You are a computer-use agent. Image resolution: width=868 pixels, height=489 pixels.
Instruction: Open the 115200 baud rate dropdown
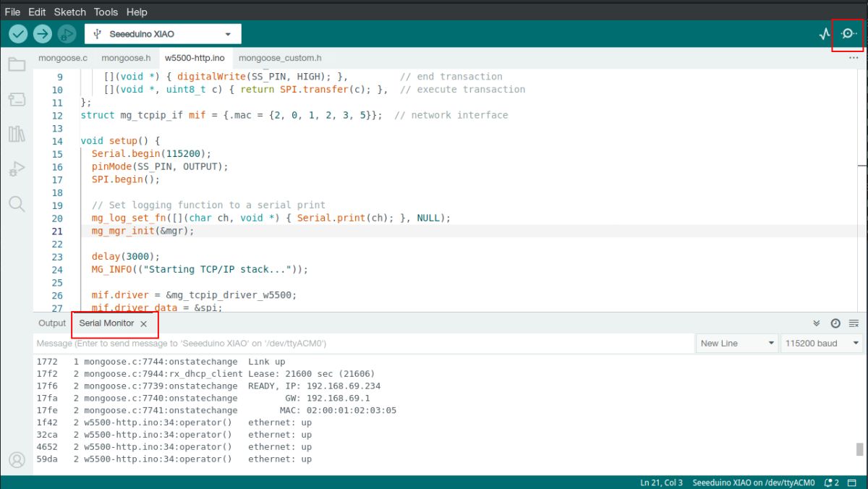822,343
